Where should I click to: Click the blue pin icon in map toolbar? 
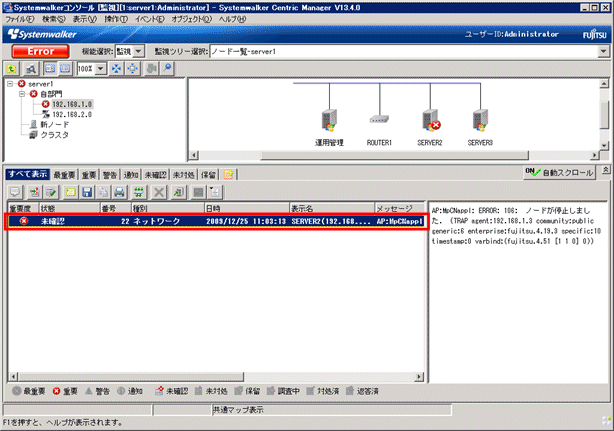click(167, 69)
